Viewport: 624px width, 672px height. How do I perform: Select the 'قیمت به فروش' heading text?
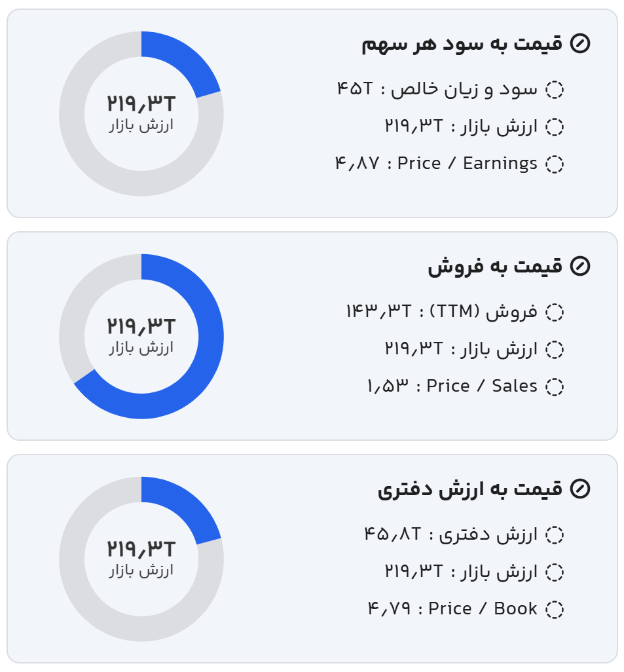pos(495,266)
